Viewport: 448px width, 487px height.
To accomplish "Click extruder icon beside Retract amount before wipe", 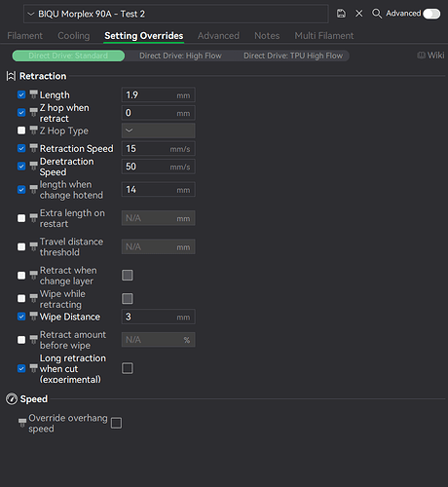I will point(34,340).
